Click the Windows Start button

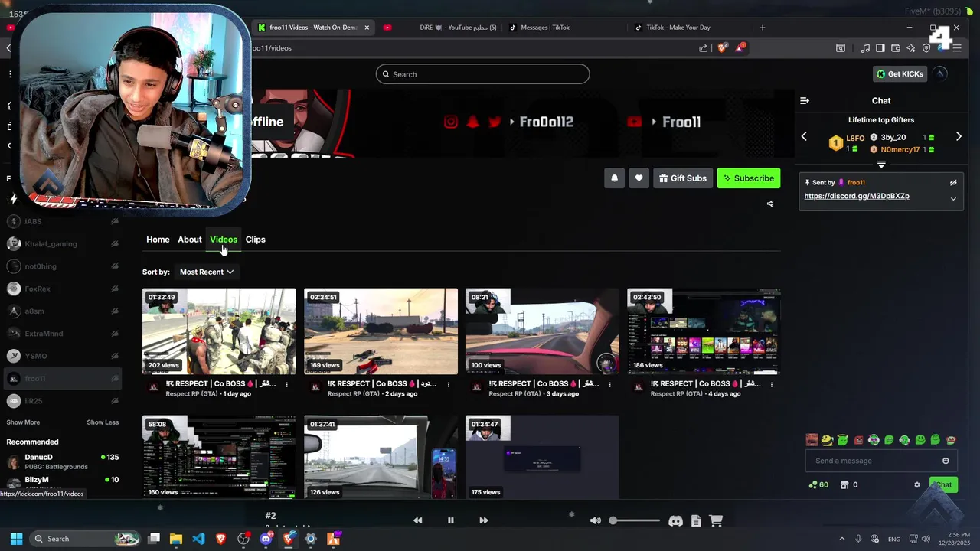[x=16, y=539]
